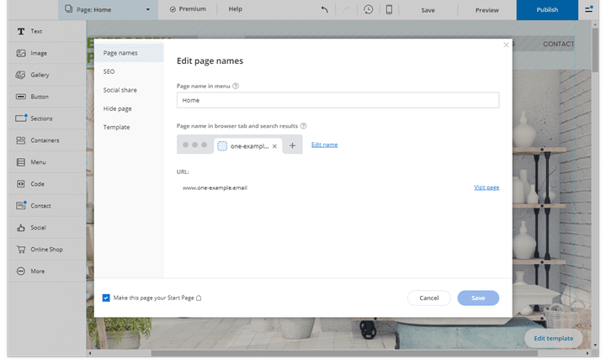Image resolution: width=606 pixels, height=364 pixels.
Task: Click the undo arrow in top toolbar
Action: (325, 9)
